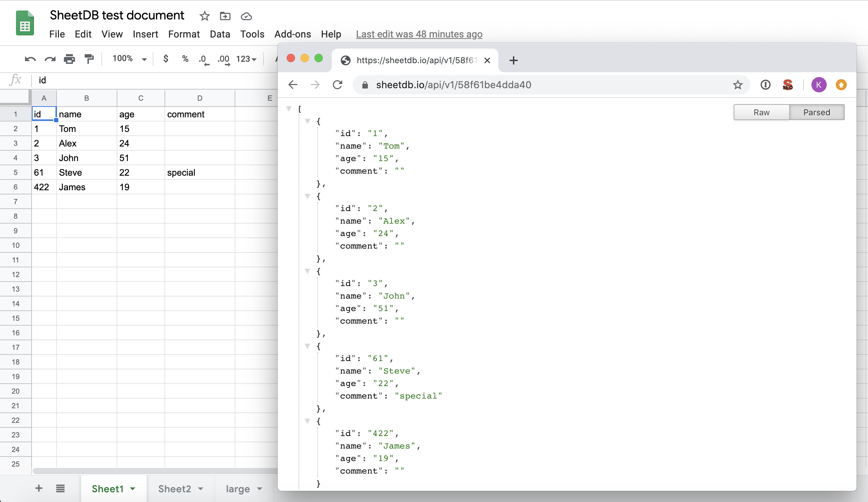Screen dimensions: 868x502
Task: Star the SheetDB test document
Action: pyautogui.click(x=204, y=16)
